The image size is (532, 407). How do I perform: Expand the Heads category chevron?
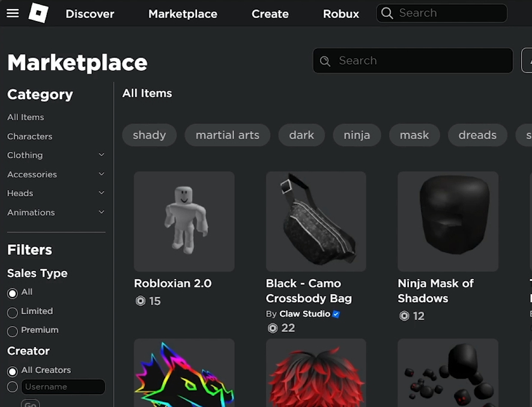[x=101, y=193]
